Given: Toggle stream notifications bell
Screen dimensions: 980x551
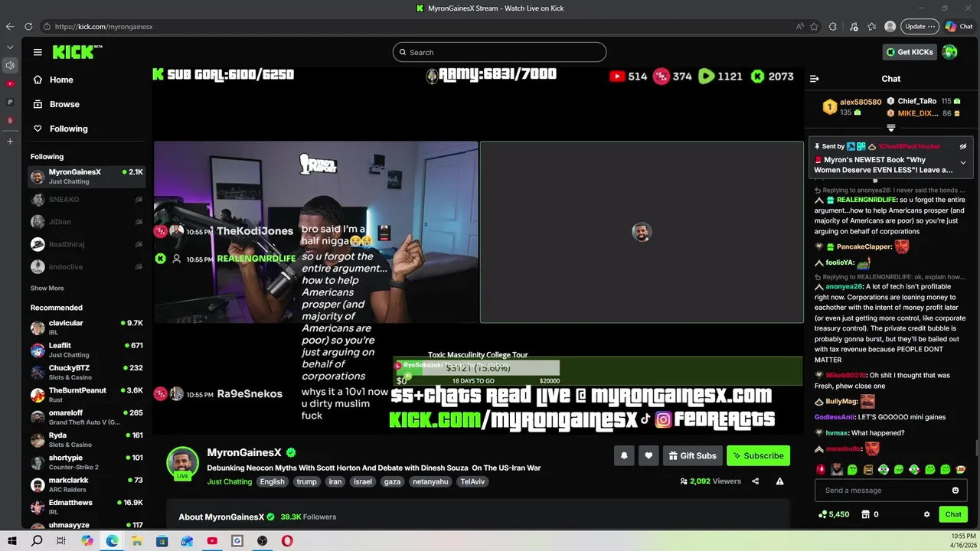Looking at the screenshot, I should point(624,455).
